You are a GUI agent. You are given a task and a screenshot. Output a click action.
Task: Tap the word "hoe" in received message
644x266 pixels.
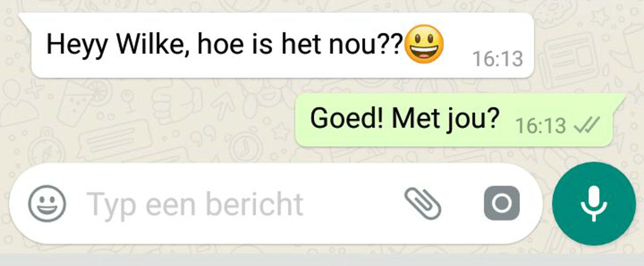point(221,44)
